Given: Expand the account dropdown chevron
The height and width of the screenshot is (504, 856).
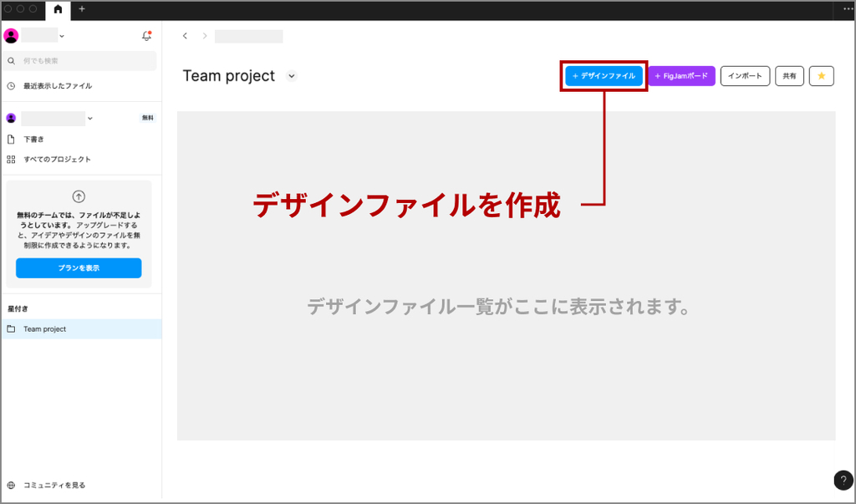Looking at the screenshot, I should 63,36.
